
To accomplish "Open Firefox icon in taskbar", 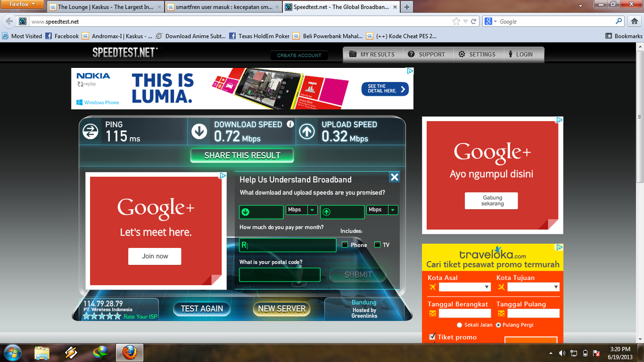I will click(x=129, y=352).
